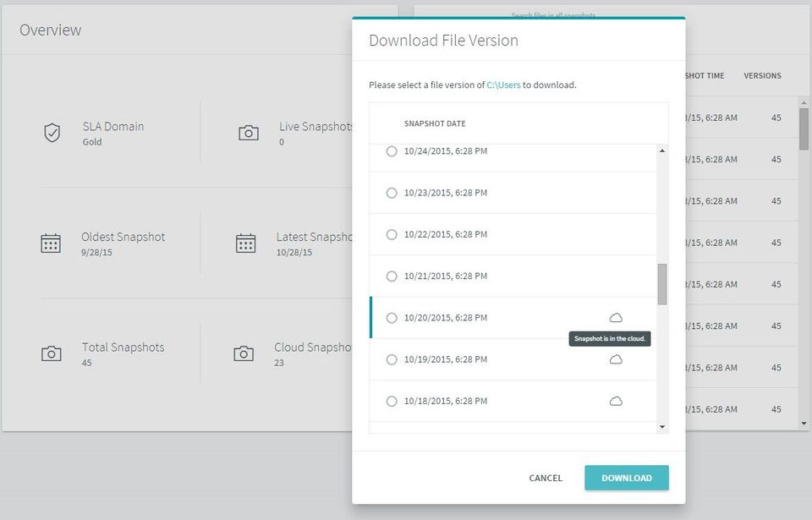The height and width of the screenshot is (520, 812).
Task: Click the Total Snapshots label
Action: click(x=123, y=347)
